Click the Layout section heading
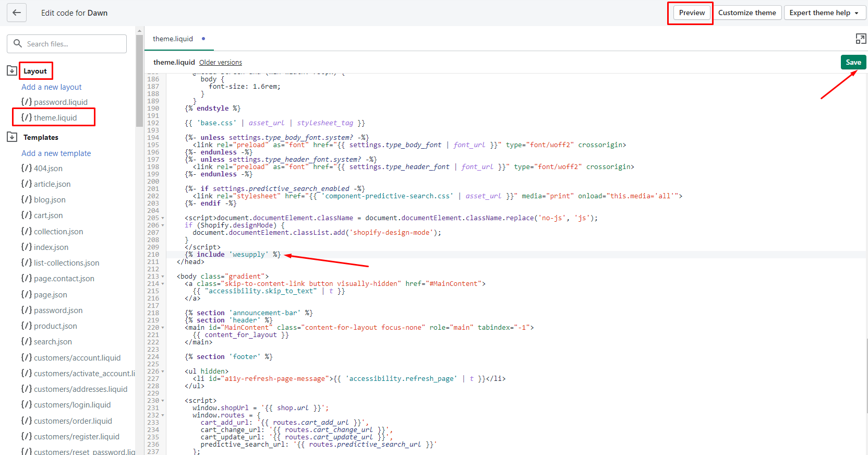 coord(35,71)
